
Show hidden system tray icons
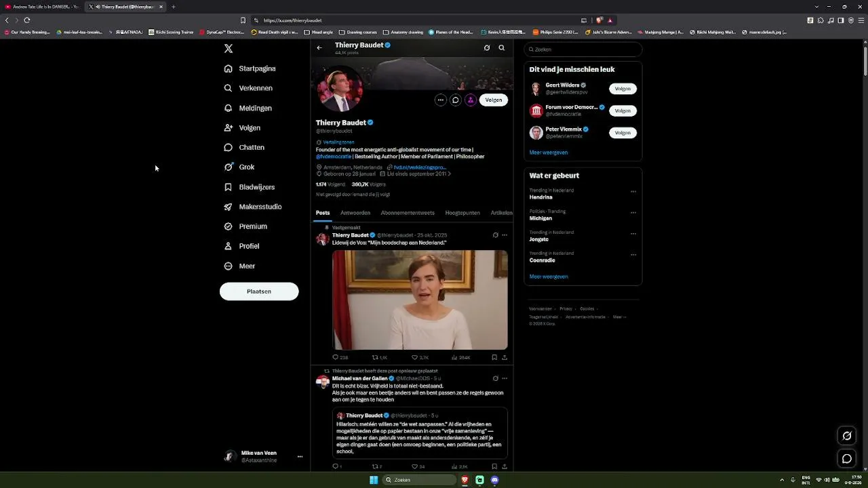coord(782,480)
